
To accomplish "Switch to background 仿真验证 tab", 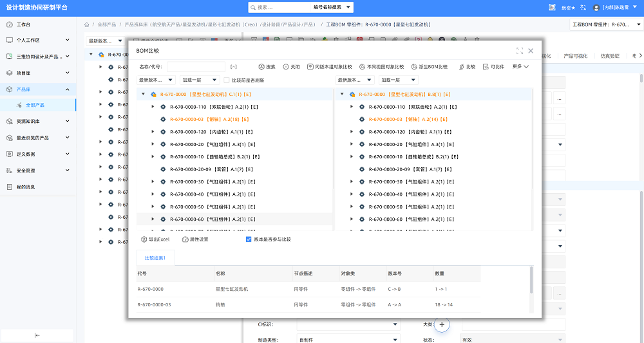I will click(x=610, y=56).
